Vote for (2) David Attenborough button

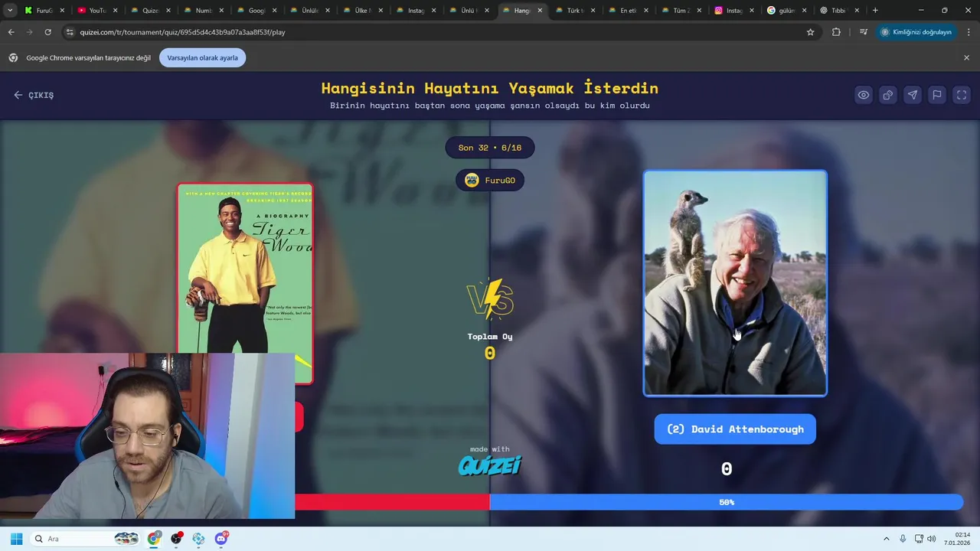click(x=735, y=429)
